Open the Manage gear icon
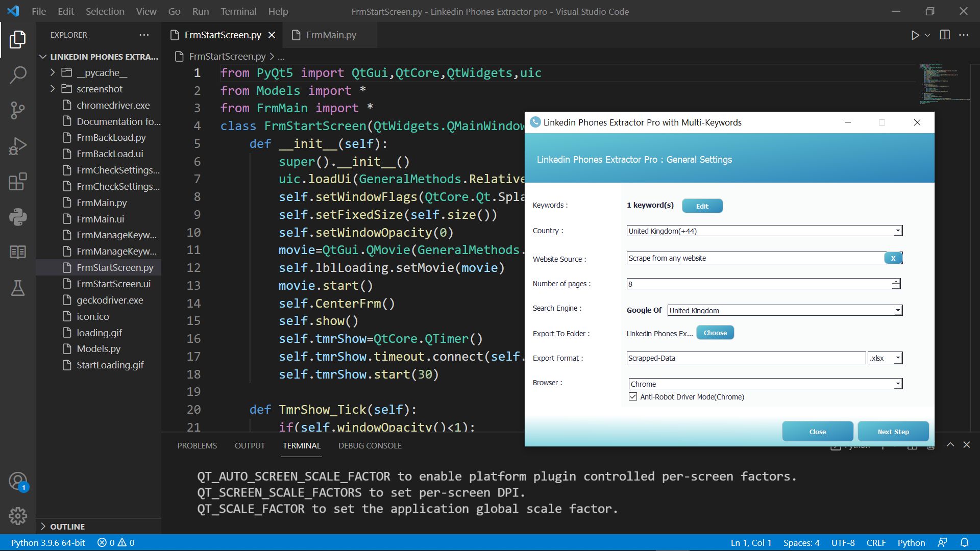Viewport: 980px width, 551px height. pyautogui.click(x=18, y=516)
